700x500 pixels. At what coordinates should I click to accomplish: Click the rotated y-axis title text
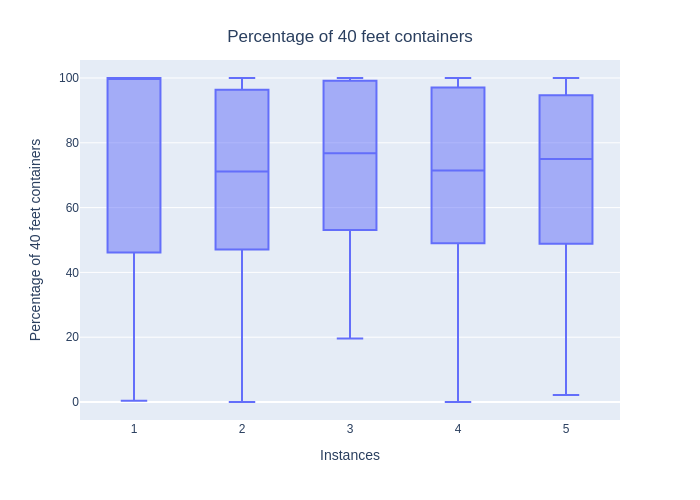(x=36, y=240)
